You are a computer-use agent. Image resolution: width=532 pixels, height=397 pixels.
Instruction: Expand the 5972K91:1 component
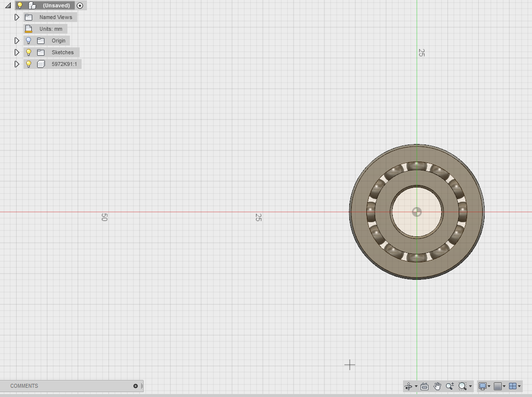[17, 64]
